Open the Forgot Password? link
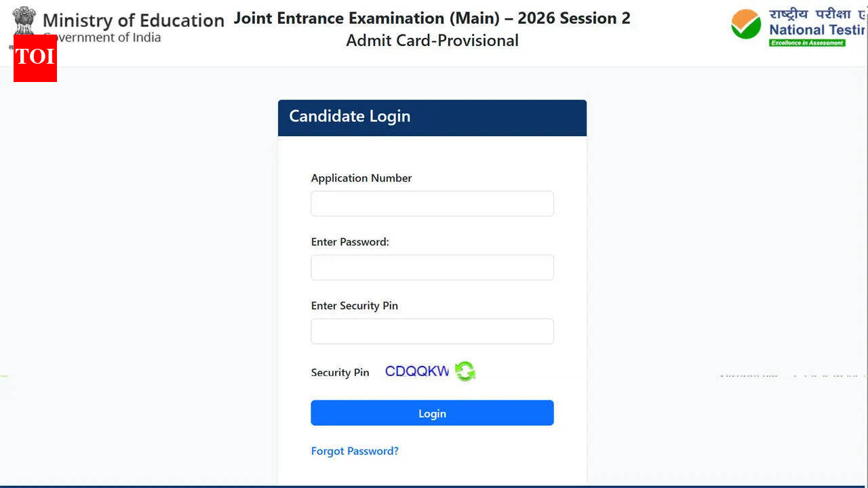868x488 pixels. pos(355,451)
